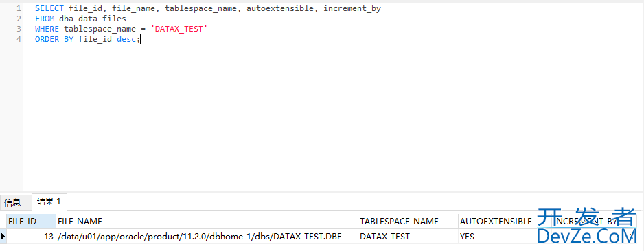This screenshot has width=644, height=251.
Task: Select the YES autoextensible cell
Action: (x=505, y=236)
